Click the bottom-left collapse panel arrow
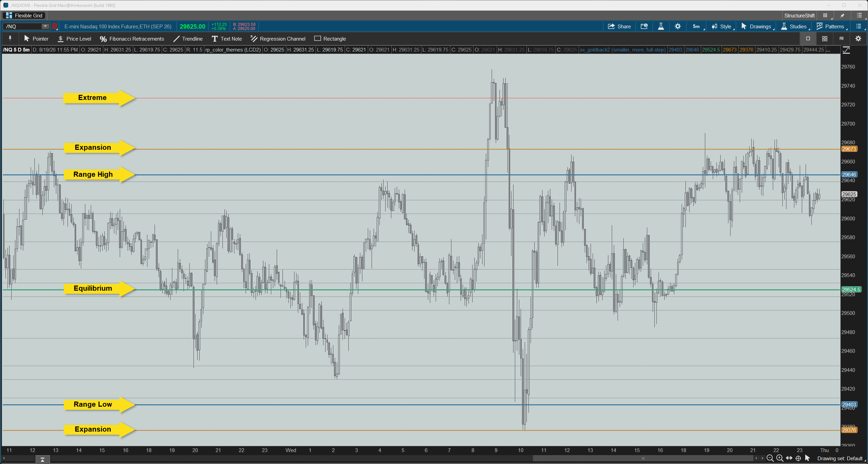Image resolution: width=868 pixels, height=464 pixels. [x=43, y=460]
